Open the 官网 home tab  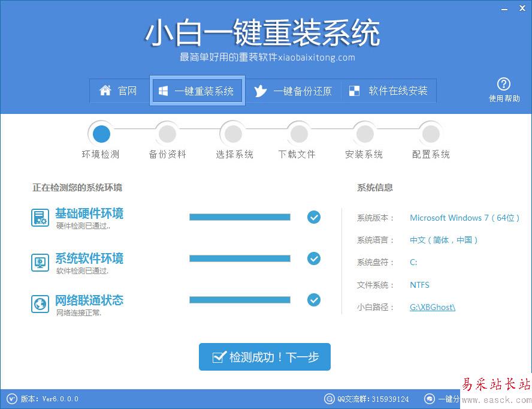(118, 91)
